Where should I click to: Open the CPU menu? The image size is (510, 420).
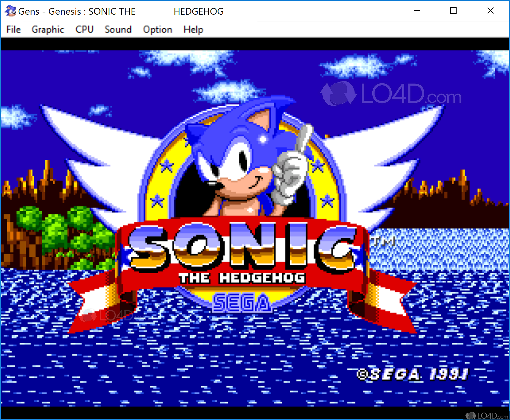(84, 29)
